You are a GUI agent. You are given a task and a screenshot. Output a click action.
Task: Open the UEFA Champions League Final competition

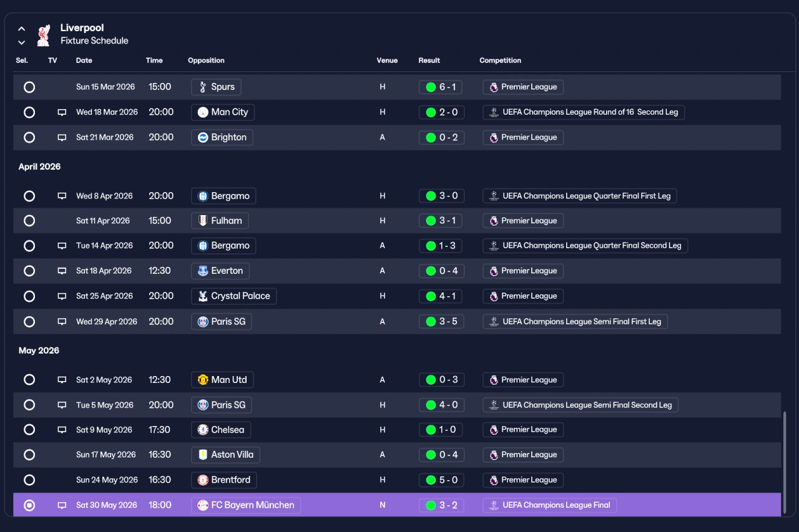(x=550, y=505)
